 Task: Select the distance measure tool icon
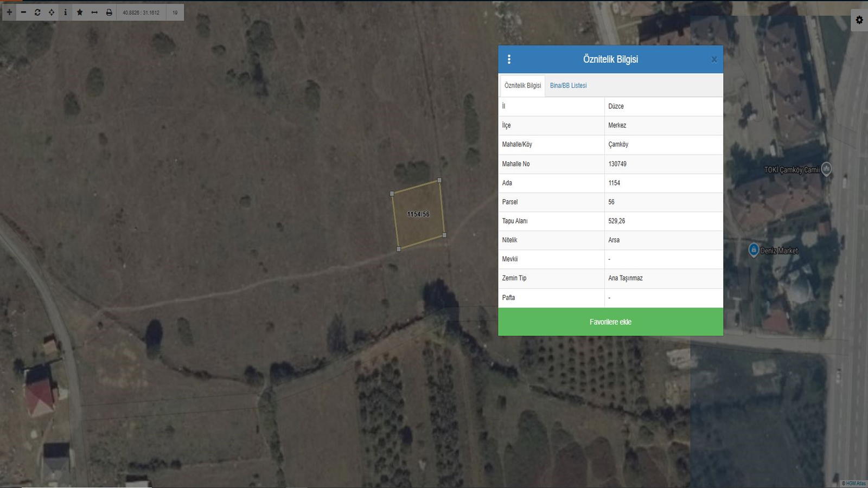click(x=94, y=12)
